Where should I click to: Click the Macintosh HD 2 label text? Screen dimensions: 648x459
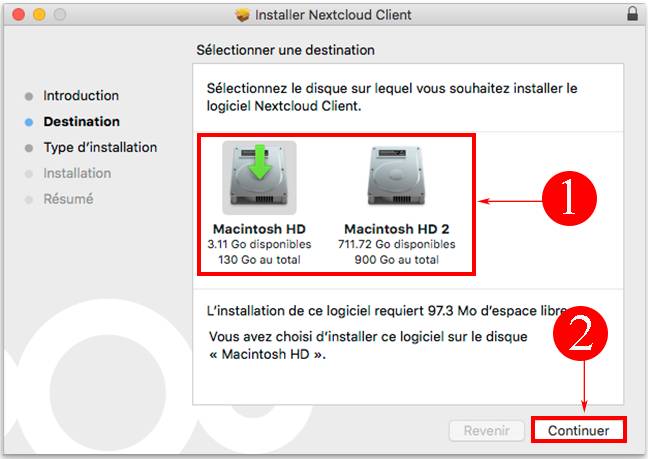pos(397,228)
